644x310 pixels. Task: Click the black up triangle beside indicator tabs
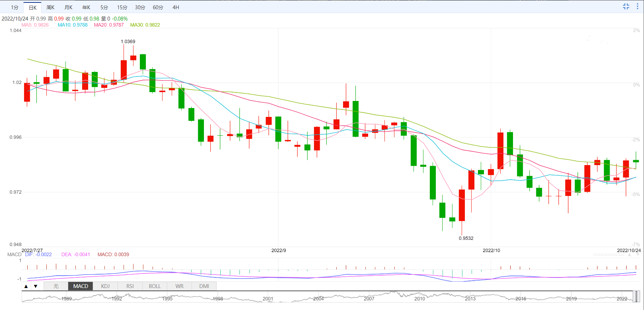(26, 286)
